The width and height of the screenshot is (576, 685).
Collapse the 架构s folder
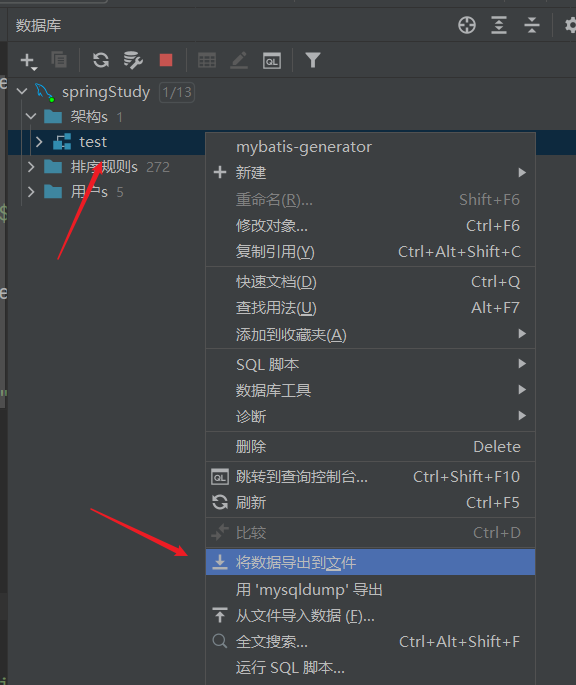[31, 117]
